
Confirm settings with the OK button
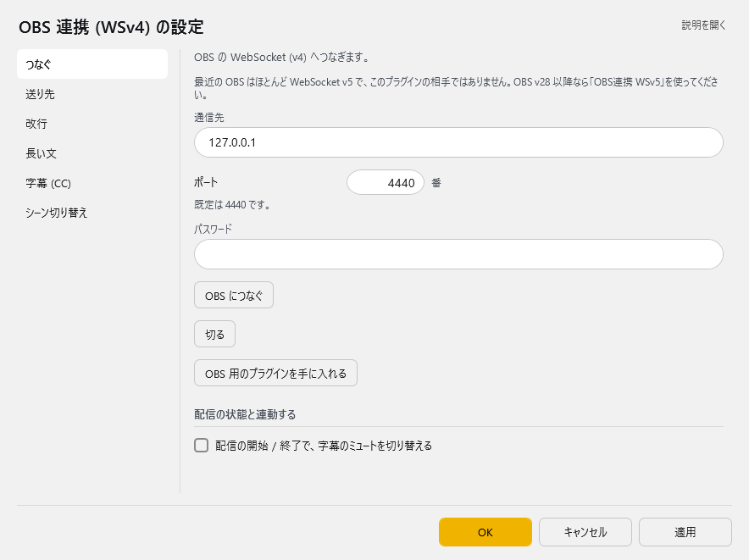click(485, 532)
